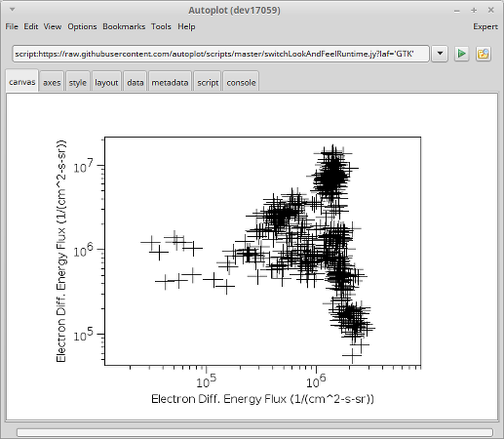Click the 10^5 x-axis tick label
This screenshot has width=504, height=439.
coord(206,381)
